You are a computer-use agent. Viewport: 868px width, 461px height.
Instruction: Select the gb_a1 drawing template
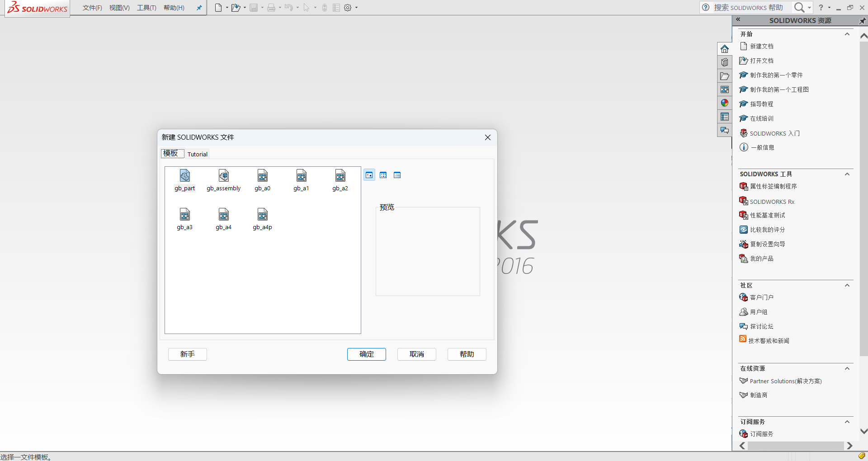click(302, 180)
